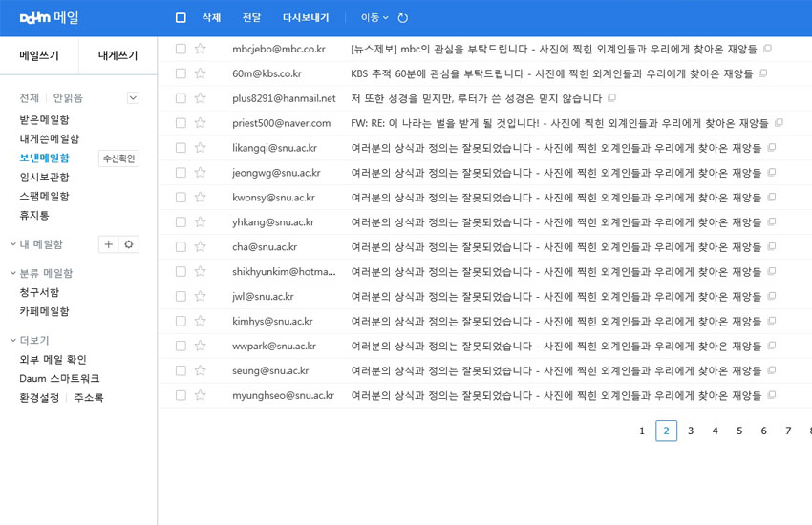Select checkbox for cha@snu.ac.kr email

(x=181, y=247)
